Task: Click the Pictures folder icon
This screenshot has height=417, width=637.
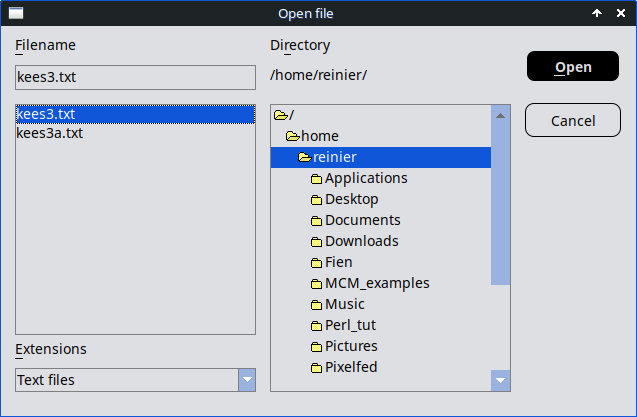Action: (316, 347)
